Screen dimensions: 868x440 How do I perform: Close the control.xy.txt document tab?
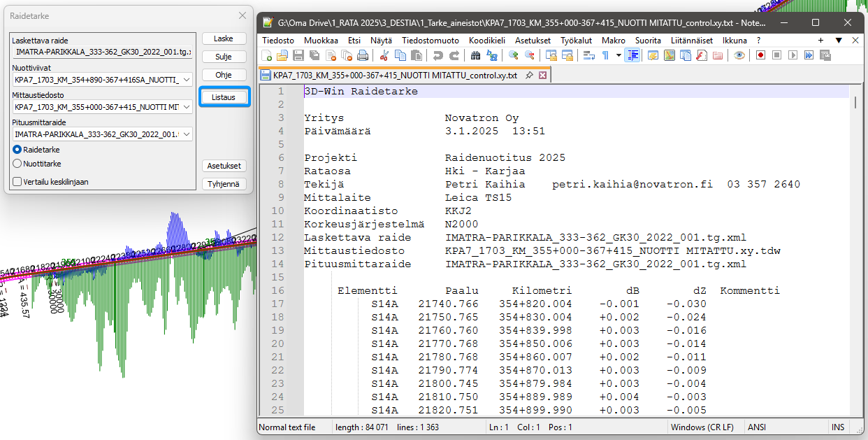[x=542, y=75]
